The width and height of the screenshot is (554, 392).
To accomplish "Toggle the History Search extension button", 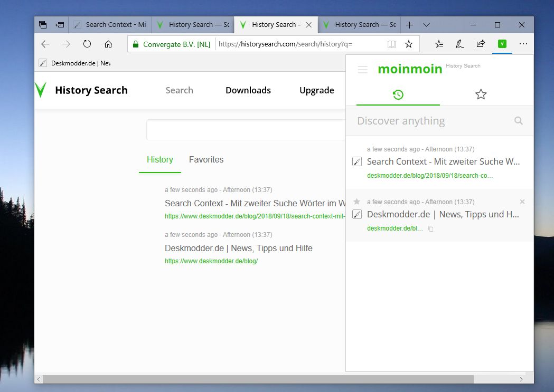I will (502, 44).
